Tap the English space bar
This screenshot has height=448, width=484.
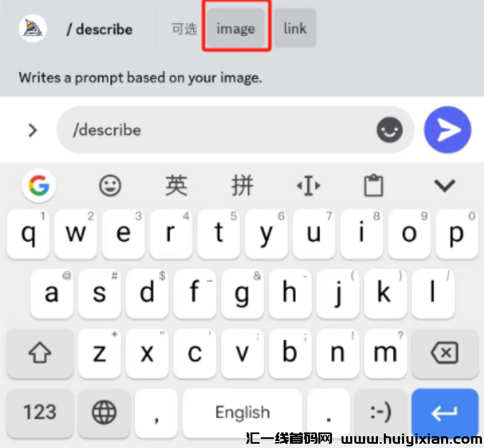[243, 413]
